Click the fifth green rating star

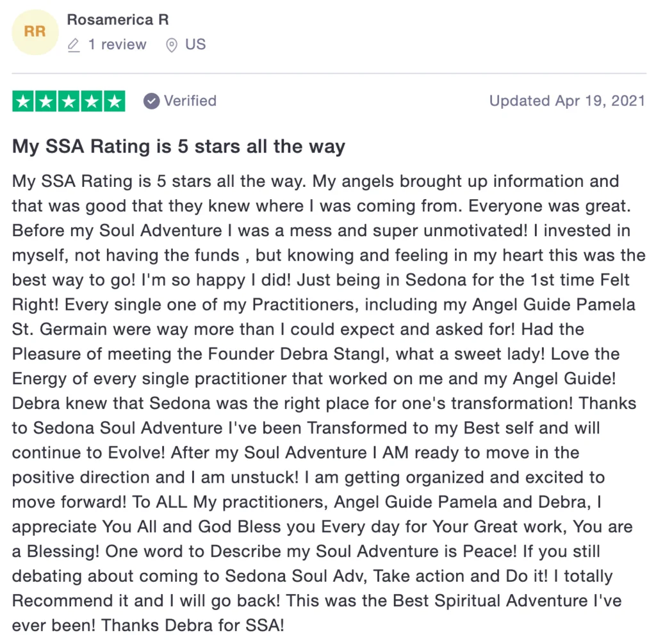coord(114,101)
